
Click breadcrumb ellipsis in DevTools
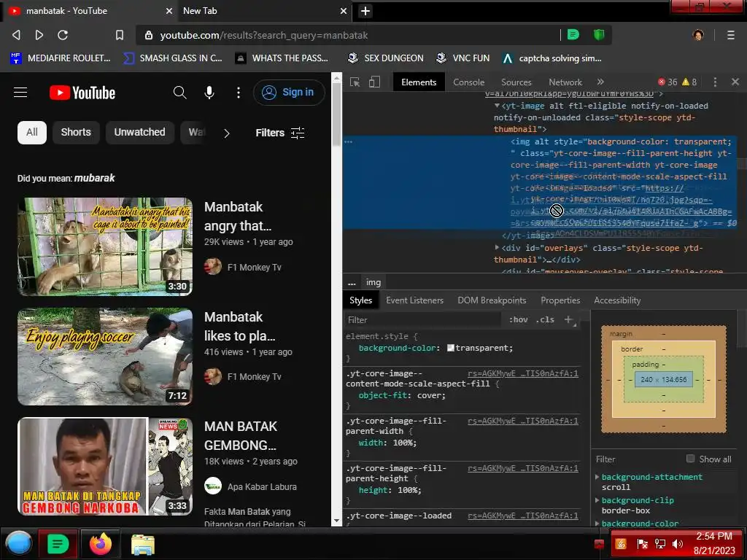point(352,282)
